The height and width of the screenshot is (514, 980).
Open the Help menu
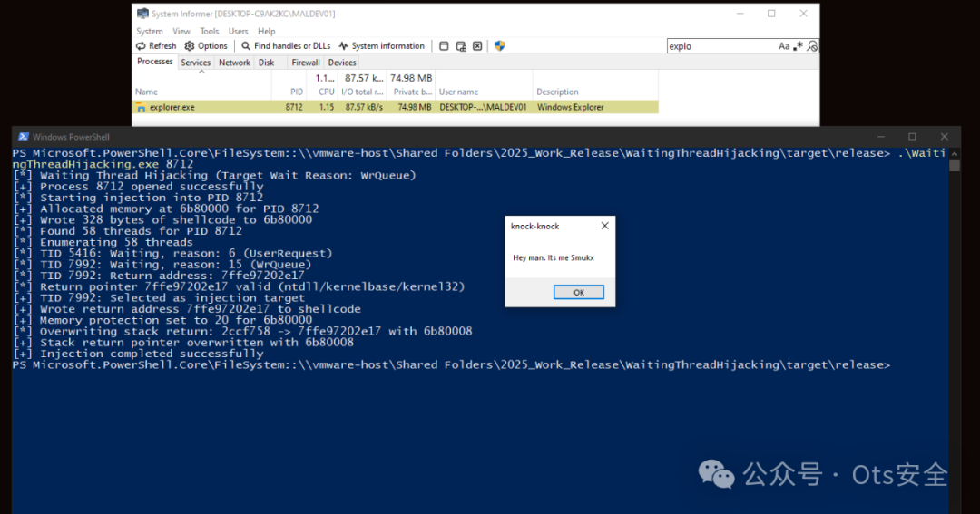[266, 31]
